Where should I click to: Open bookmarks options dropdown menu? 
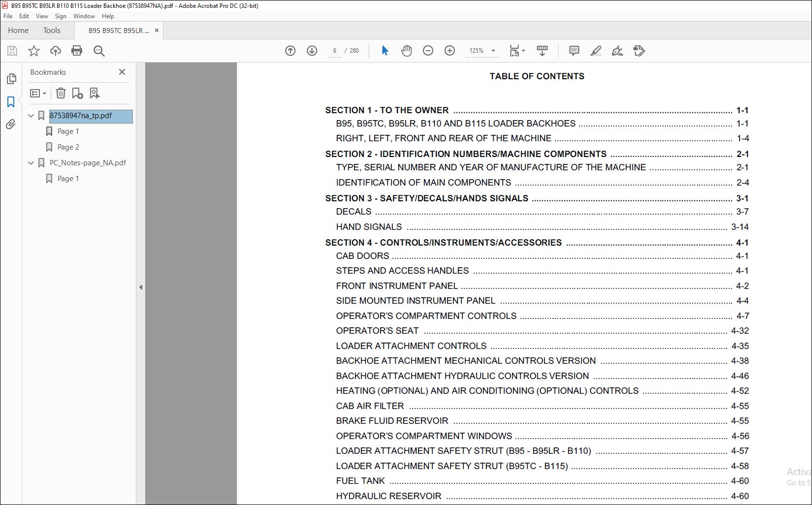coord(38,93)
